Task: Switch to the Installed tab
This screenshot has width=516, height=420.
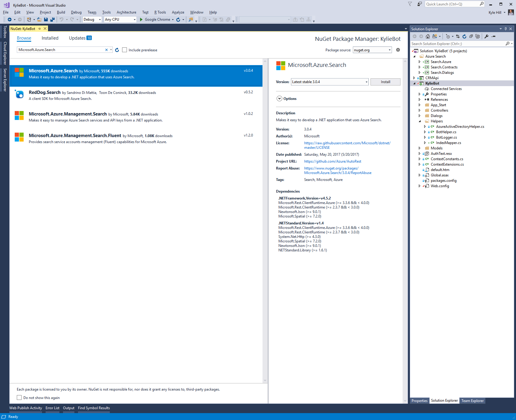Action: [50, 38]
